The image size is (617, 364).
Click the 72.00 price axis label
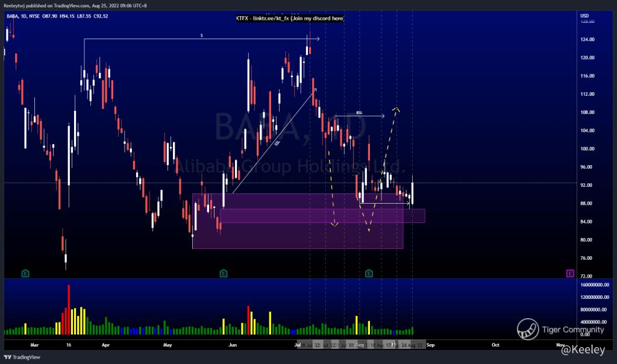586,276
